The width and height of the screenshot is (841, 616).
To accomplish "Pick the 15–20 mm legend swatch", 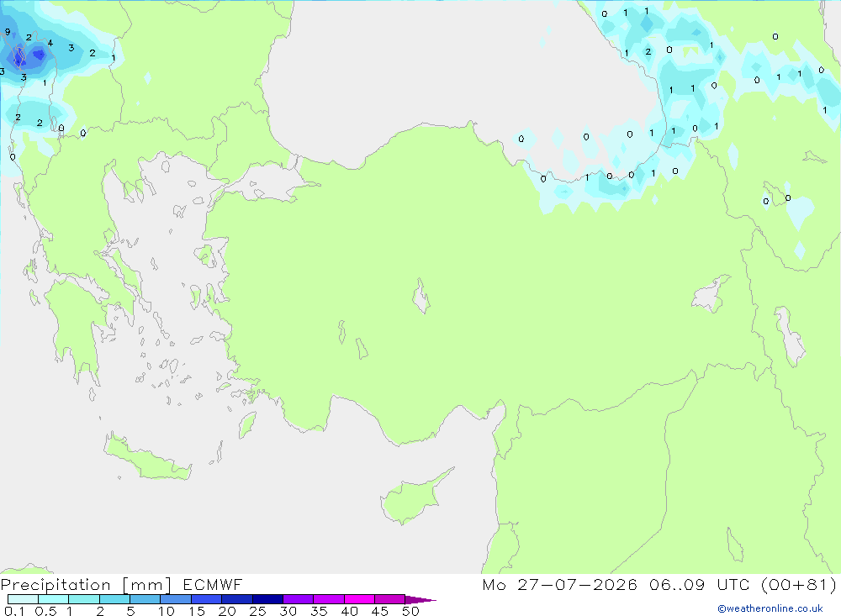I will point(207,599).
